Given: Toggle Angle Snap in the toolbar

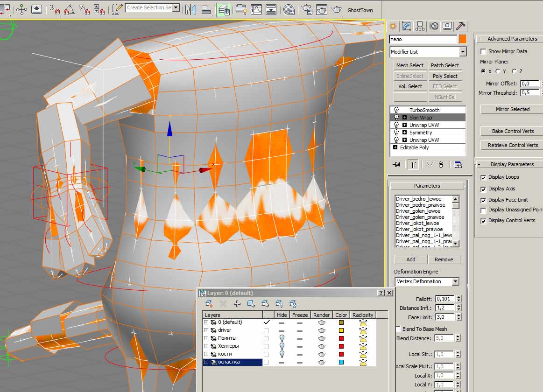Looking at the screenshot, I should click(69, 9).
